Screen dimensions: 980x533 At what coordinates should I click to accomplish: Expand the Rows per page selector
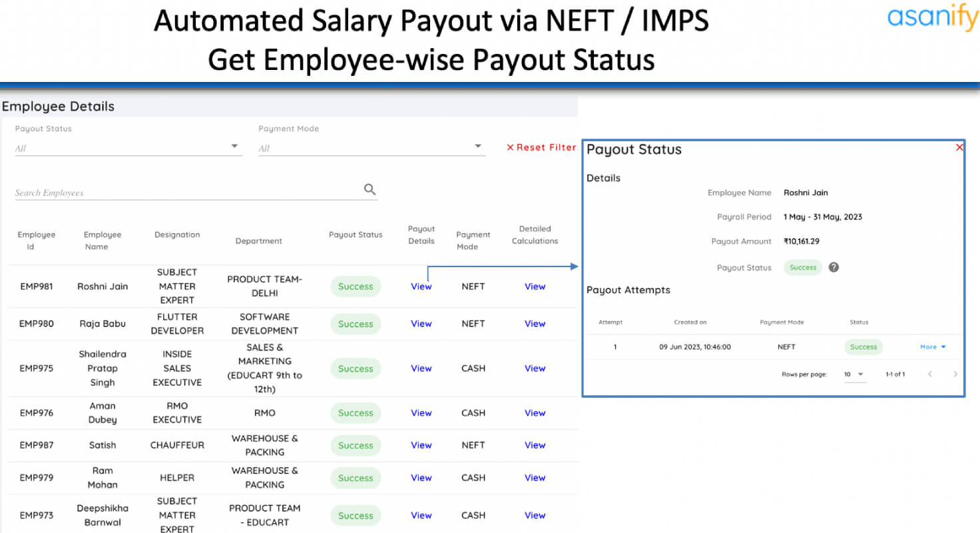[x=854, y=374]
